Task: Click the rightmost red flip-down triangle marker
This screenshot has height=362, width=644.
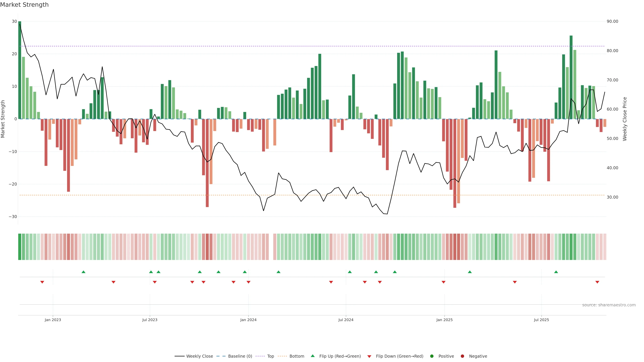Action: click(597, 282)
